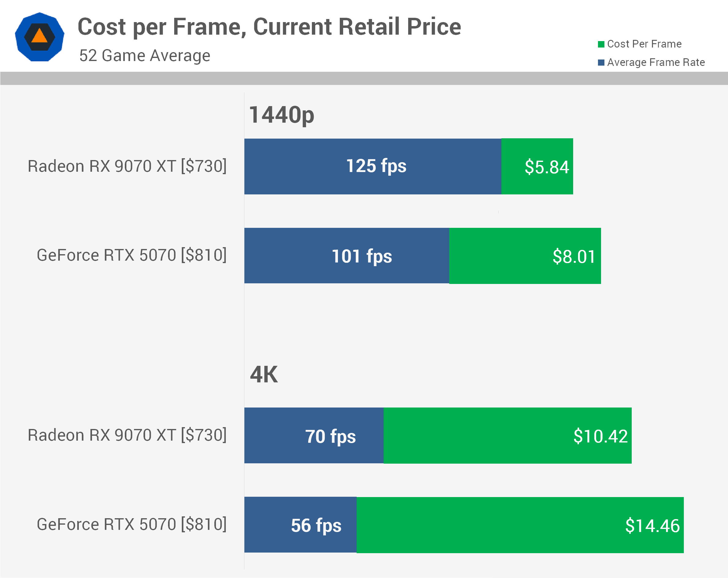Click the green Cost Per Frame legend swatch
The height and width of the screenshot is (578, 728).
[x=601, y=44]
